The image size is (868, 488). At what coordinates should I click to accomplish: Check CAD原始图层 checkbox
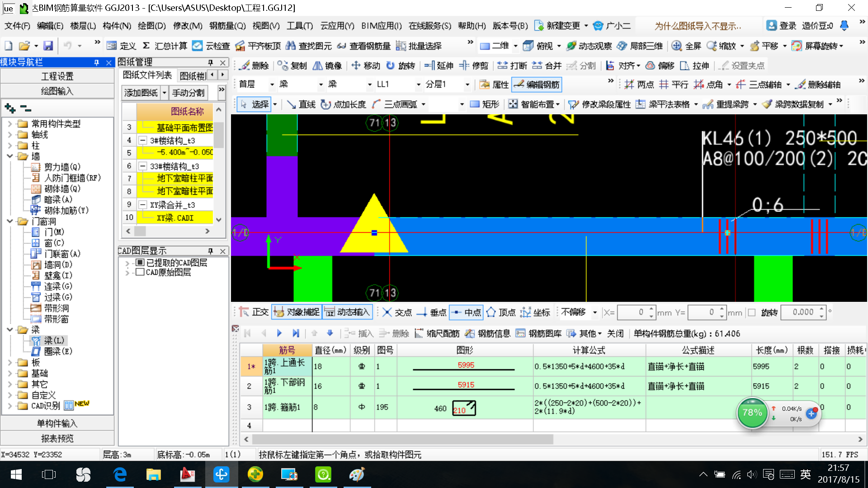tap(140, 272)
